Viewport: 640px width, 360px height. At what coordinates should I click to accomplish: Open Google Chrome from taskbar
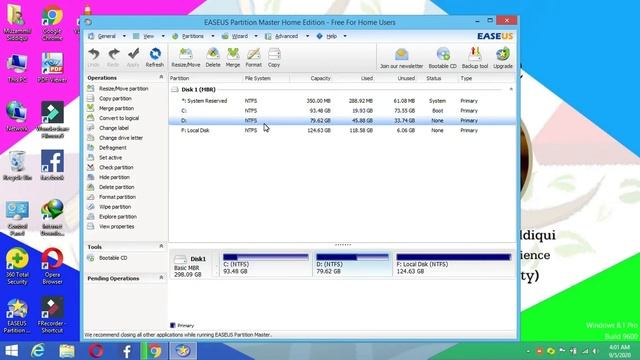[x=155, y=351]
